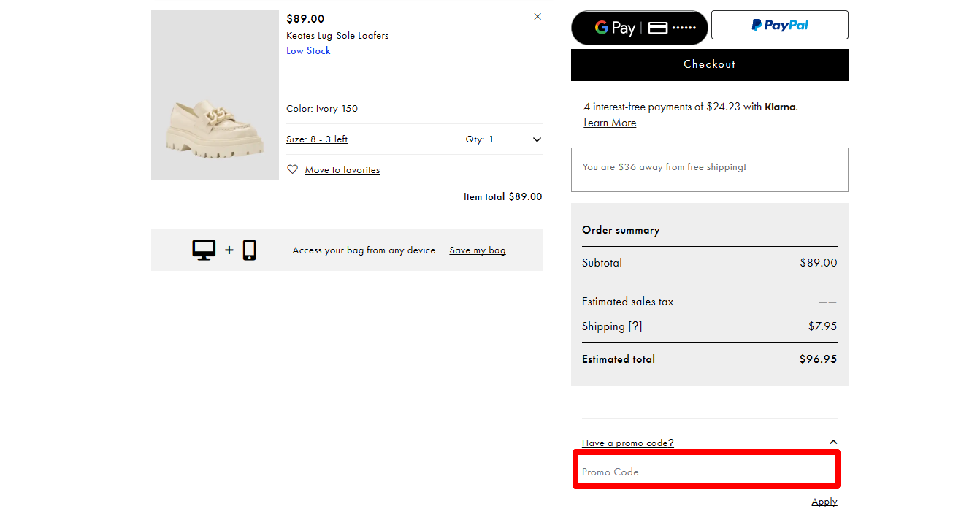Click Color: Ivory 150 text
This screenshot has height=517, width=980.
[322, 109]
